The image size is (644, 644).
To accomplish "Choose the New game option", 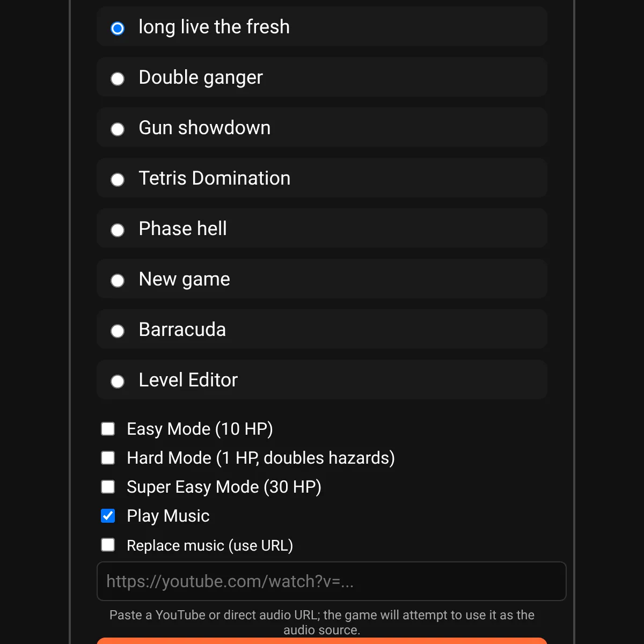I will (118, 281).
